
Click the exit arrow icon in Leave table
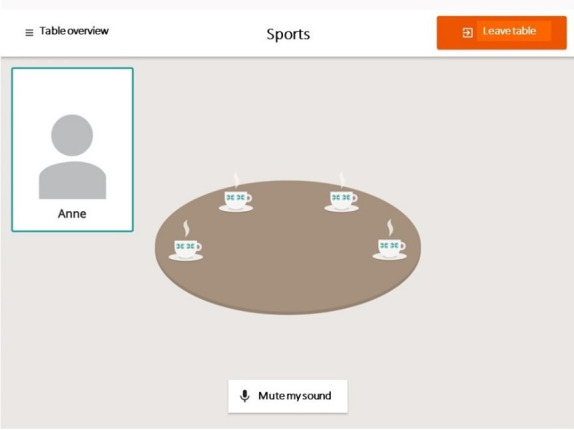(x=467, y=33)
